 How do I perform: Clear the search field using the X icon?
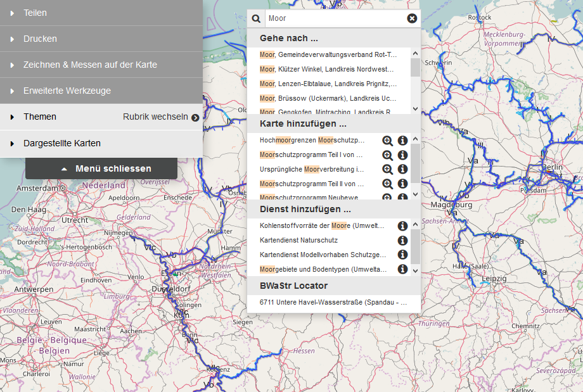point(413,18)
